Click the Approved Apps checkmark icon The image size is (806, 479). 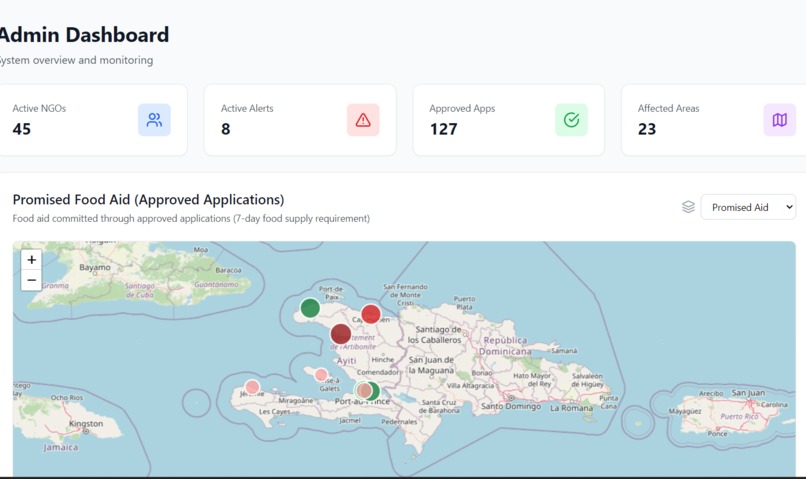click(571, 120)
